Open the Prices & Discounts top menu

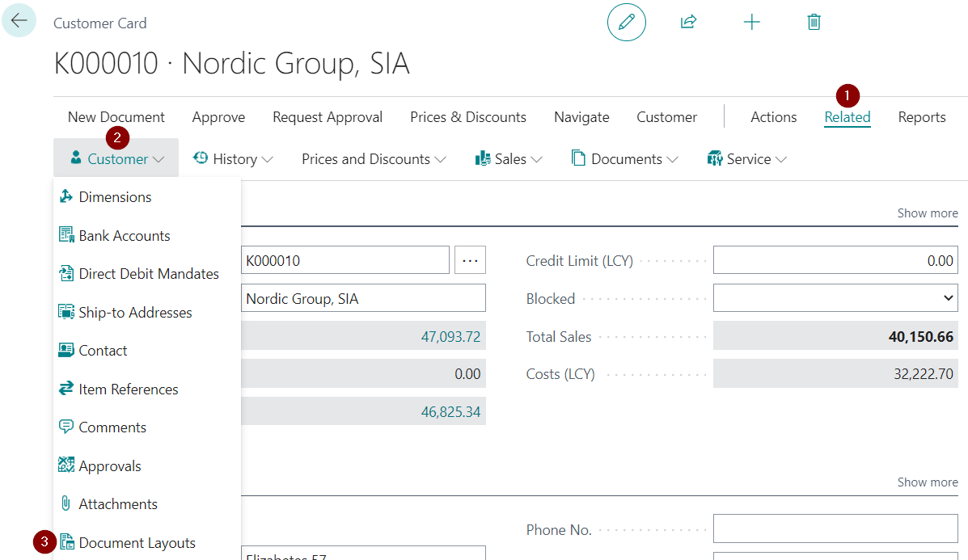pos(468,116)
